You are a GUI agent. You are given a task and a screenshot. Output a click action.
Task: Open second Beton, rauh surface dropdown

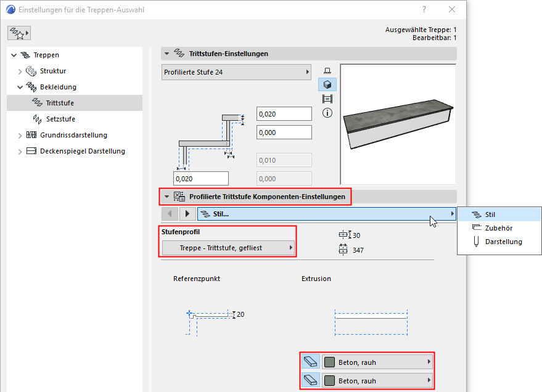pos(377,380)
